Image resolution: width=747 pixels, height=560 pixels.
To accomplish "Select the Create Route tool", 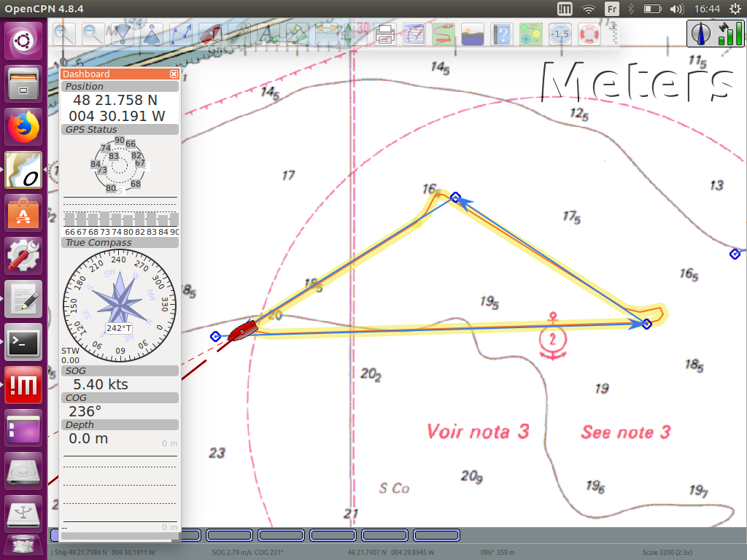I will (x=181, y=34).
